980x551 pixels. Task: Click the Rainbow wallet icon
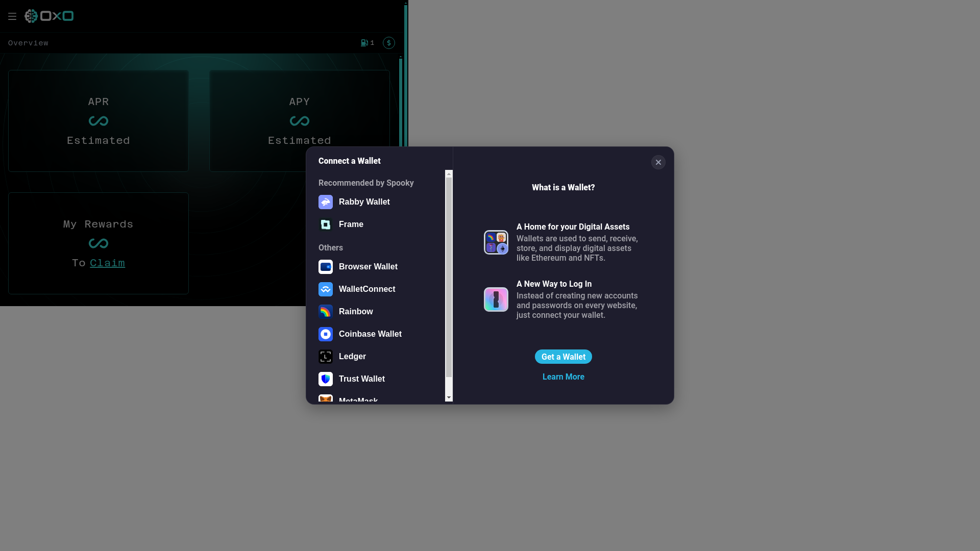(x=326, y=312)
